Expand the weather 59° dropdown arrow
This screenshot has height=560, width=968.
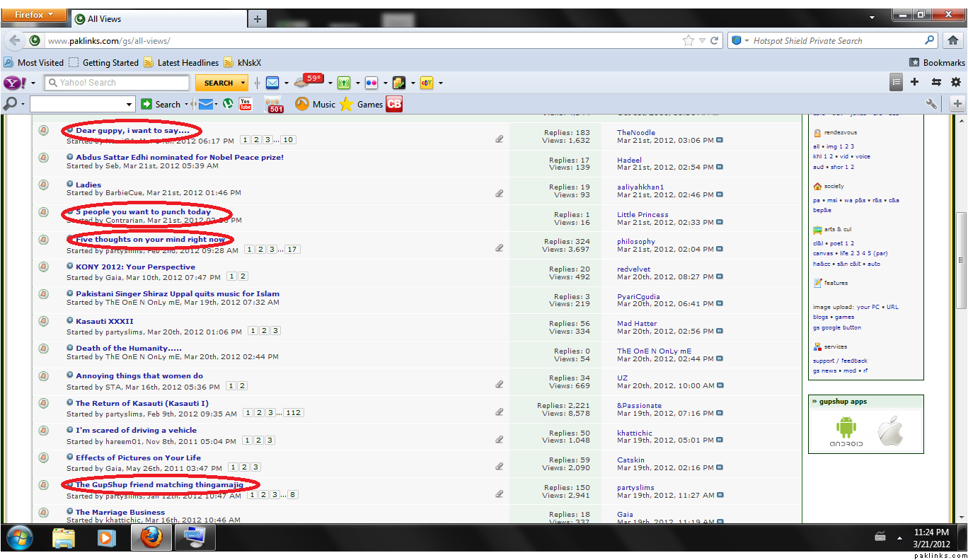330,83
